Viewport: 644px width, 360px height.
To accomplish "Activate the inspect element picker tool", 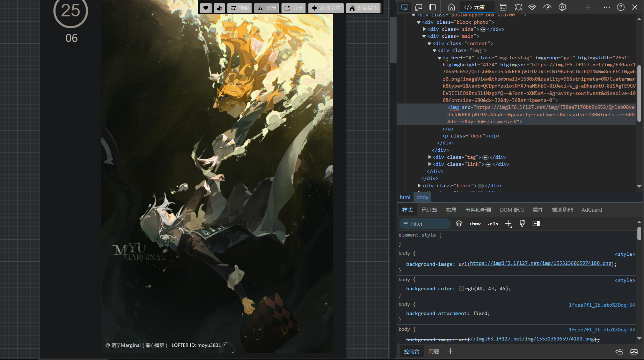I will 404,7.
